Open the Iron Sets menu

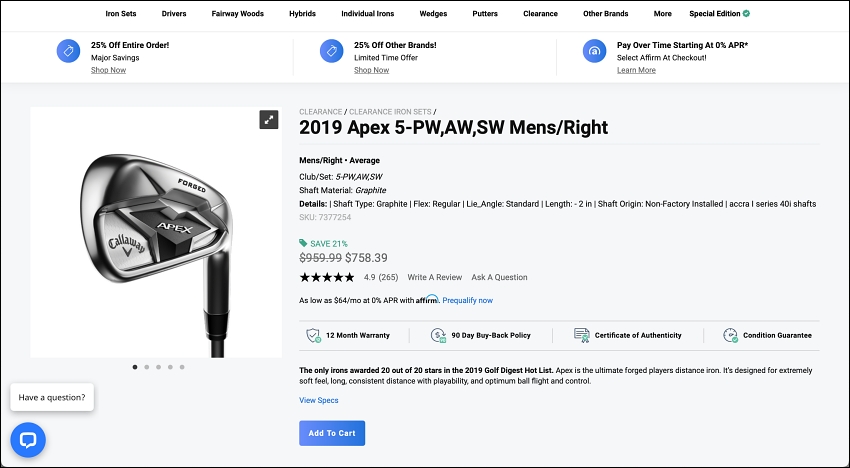pos(121,14)
